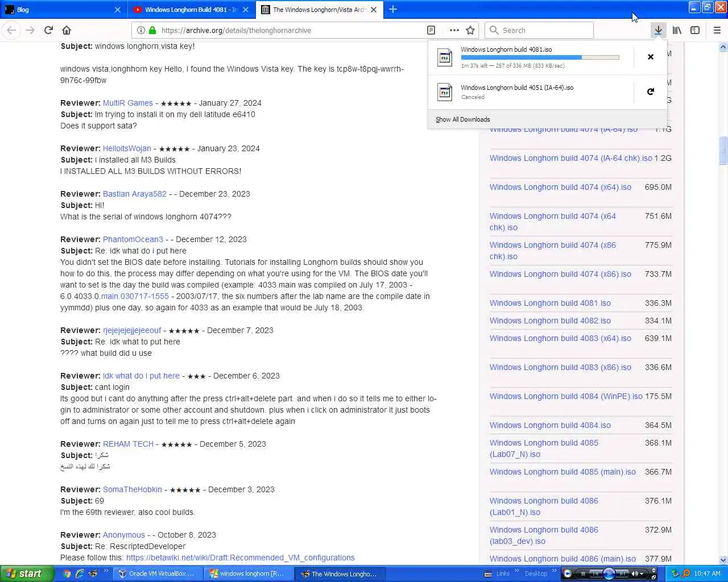Screen dimensions: 728x582
Task: Bookmark this page with the star
Action: point(470,30)
